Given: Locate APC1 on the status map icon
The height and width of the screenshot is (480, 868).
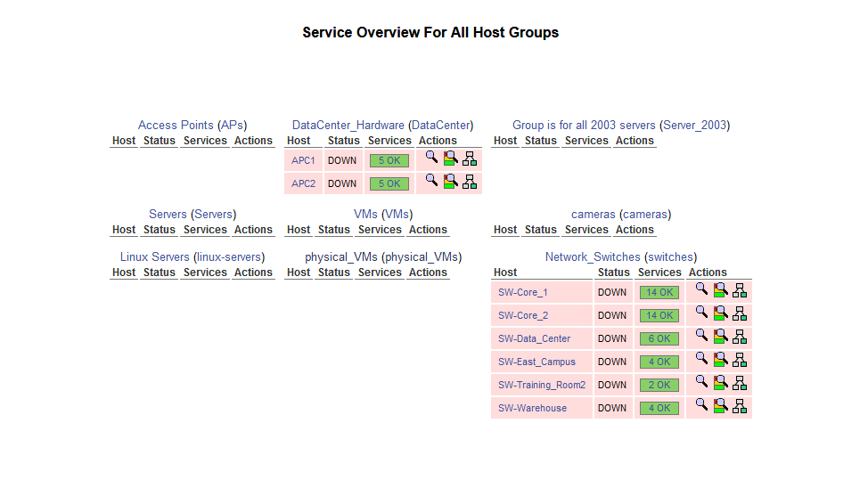Looking at the screenshot, I should point(470,159).
